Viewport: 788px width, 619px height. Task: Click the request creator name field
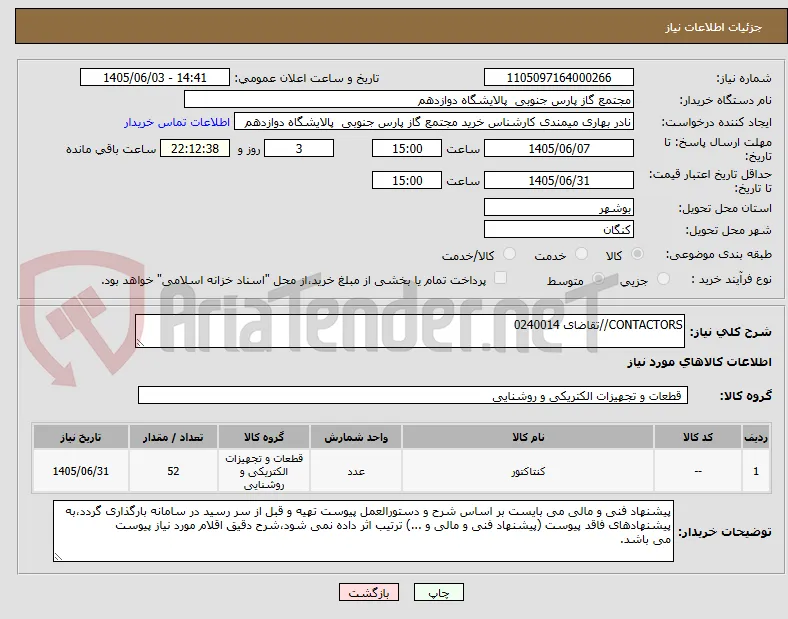(x=434, y=122)
